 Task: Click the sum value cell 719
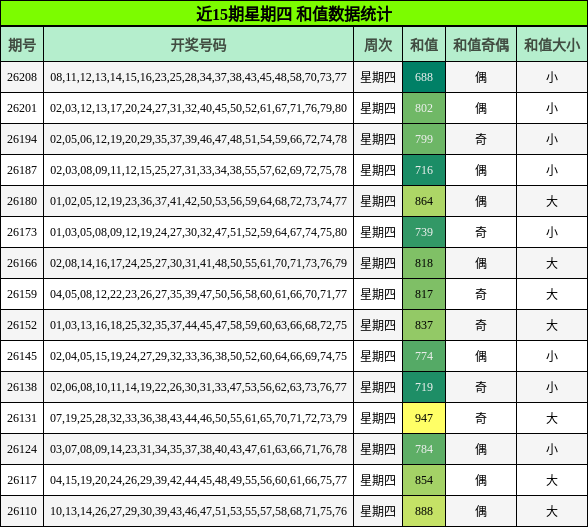pyautogui.click(x=424, y=387)
